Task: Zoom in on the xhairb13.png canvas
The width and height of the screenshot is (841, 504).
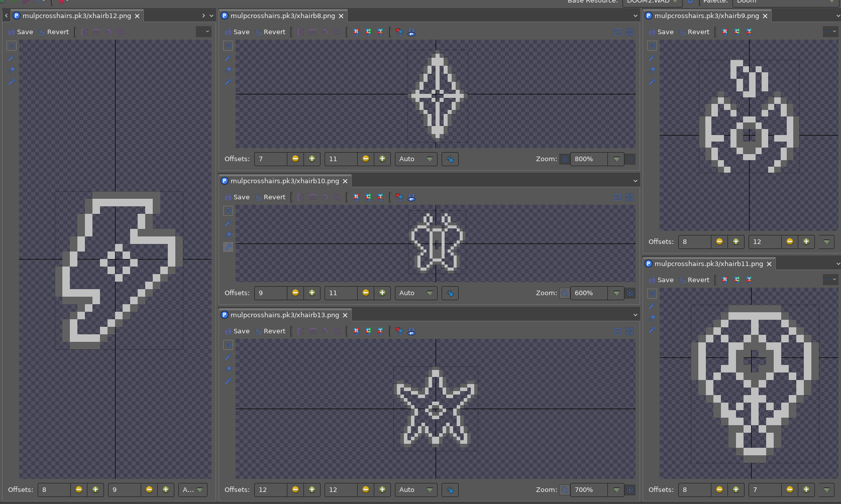Action: [x=630, y=490]
